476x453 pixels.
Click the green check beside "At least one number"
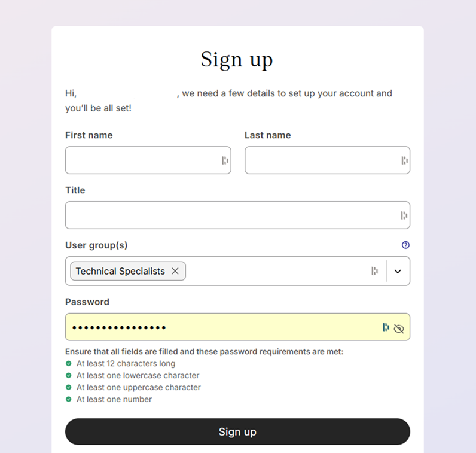69,399
